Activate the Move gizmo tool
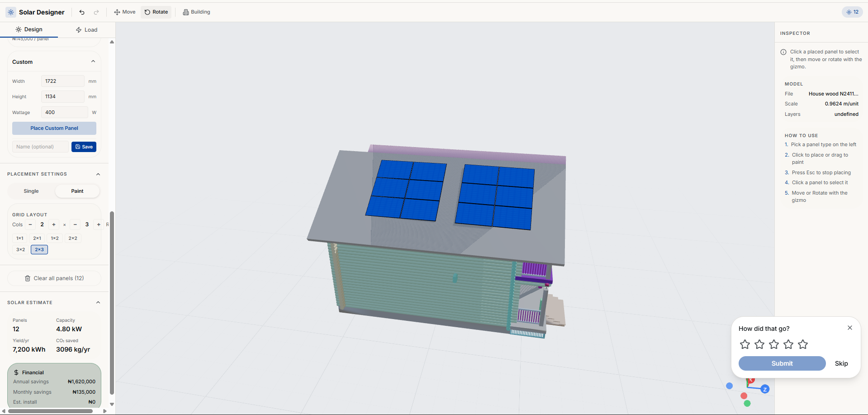The height and width of the screenshot is (415, 868). coord(125,12)
